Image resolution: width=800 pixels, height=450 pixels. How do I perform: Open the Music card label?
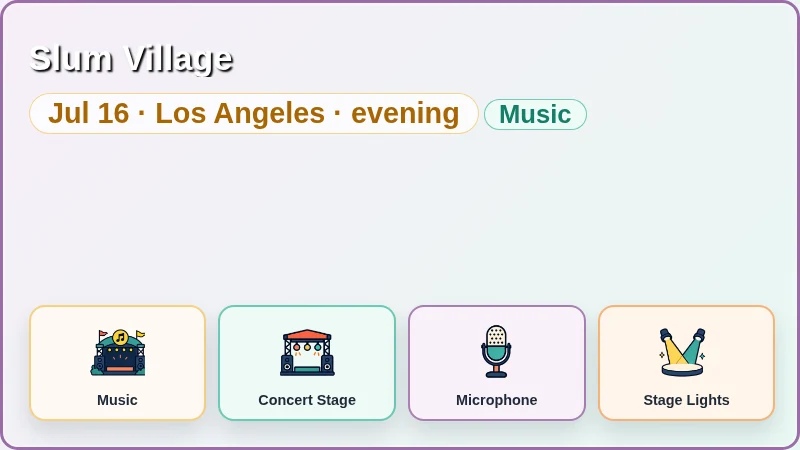[x=117, y=400]
